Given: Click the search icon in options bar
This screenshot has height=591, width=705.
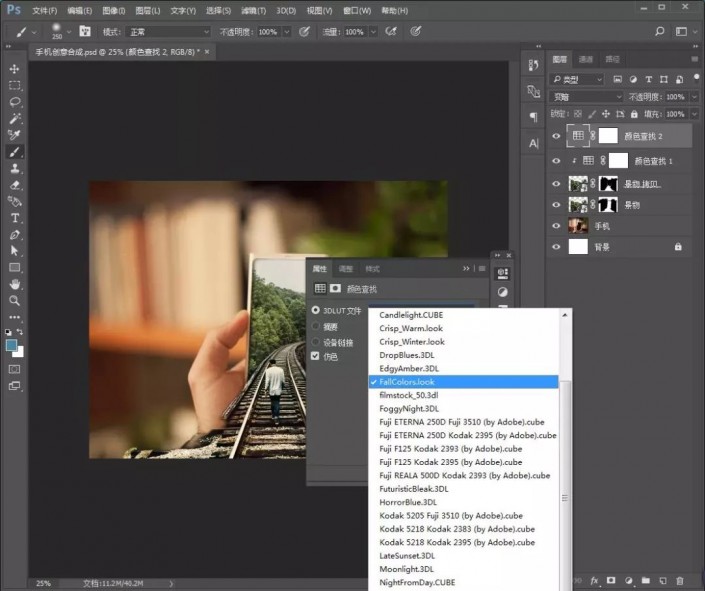Looking at the screenshot, I should [x=660, y=31].
